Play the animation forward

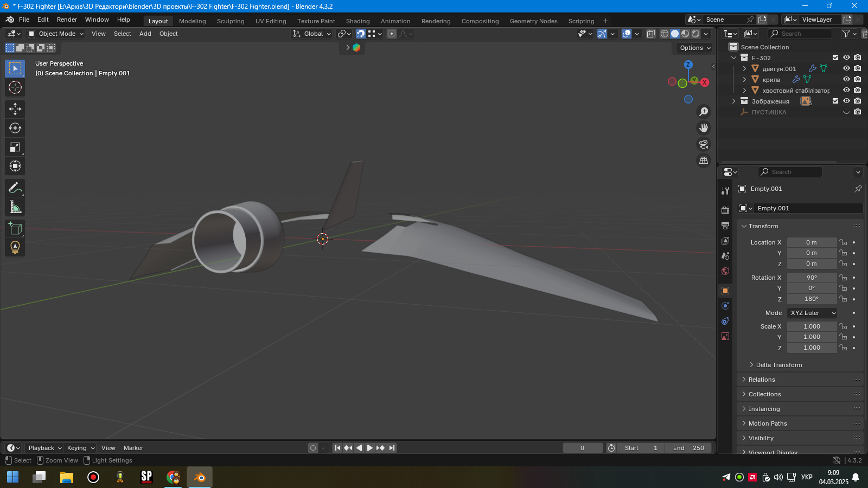[x=370, y=448]
